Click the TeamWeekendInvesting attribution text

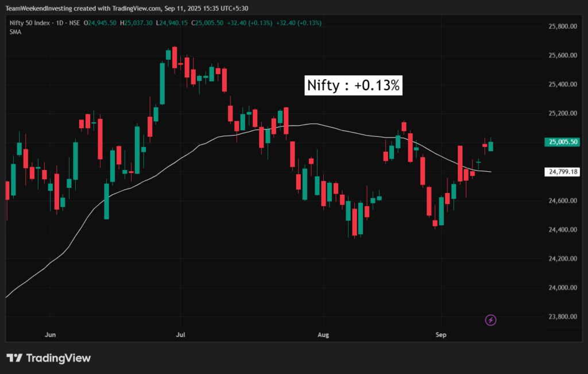(127, 8)
